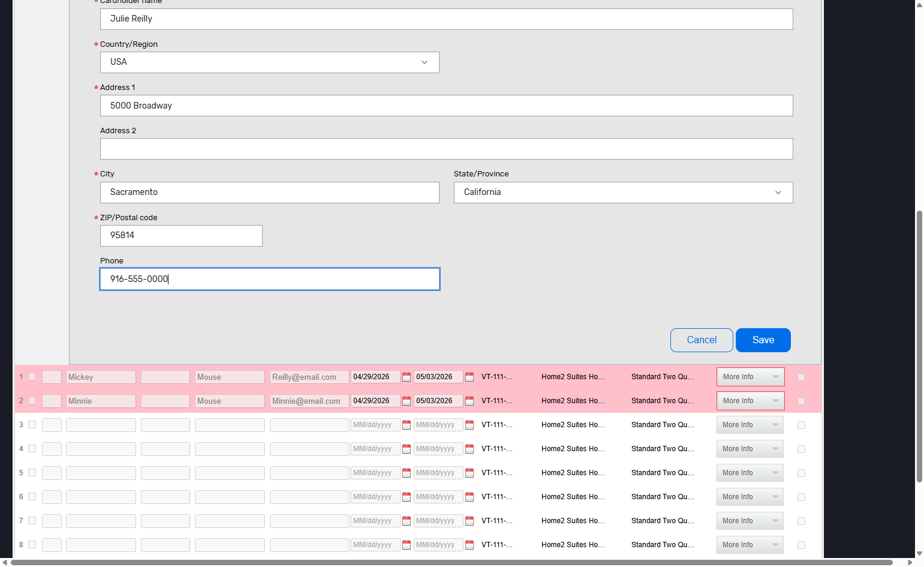
Task: Cancel the billing address form
Action: 702,340
